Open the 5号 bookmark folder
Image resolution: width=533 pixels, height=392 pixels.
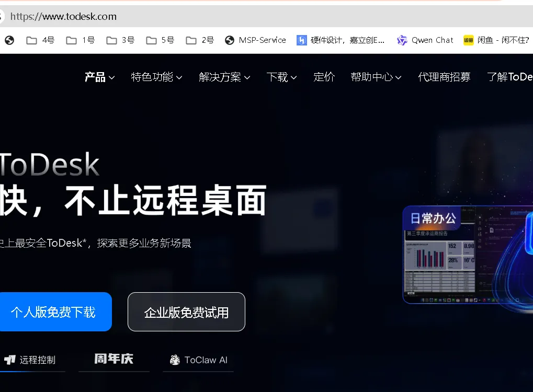click(160, 40)
